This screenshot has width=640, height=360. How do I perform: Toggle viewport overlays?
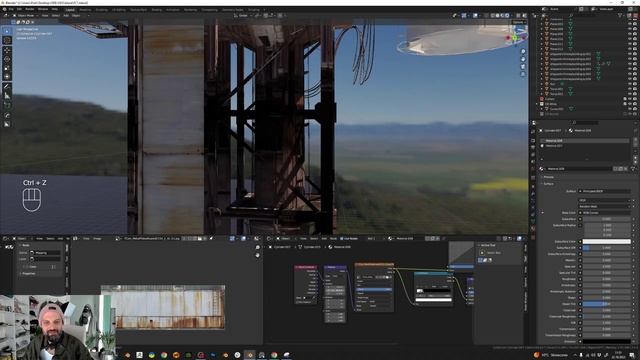476,16
